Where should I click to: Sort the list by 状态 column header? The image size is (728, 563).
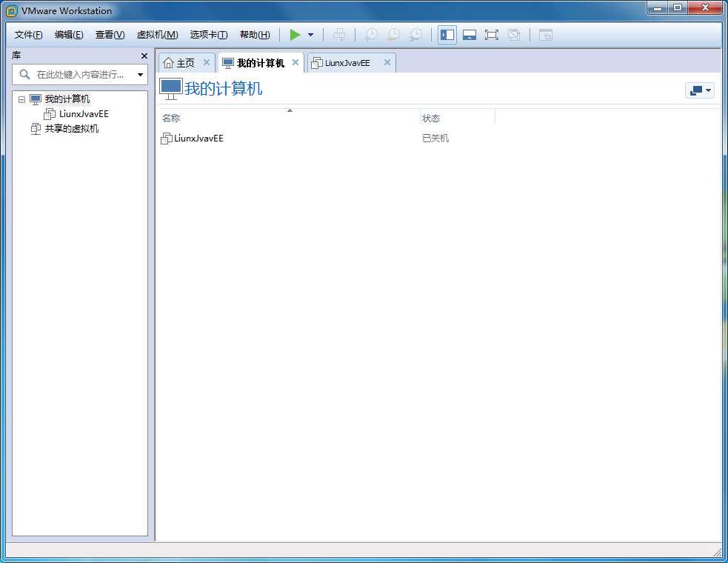pyautogui.click(x=458, y=118)
